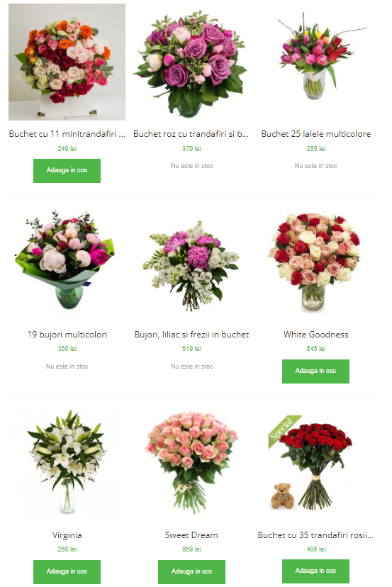Add Buchet cu 11 minitrandafiri to cart
Image resolution: width=392 pixels, height=587 pixels.
pos(67,171)
